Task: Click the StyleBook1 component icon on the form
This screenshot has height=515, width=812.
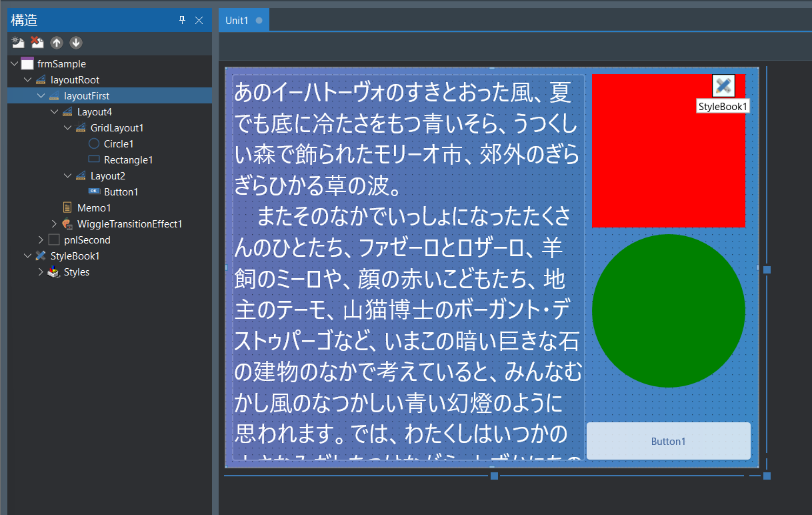Action: 723,85
